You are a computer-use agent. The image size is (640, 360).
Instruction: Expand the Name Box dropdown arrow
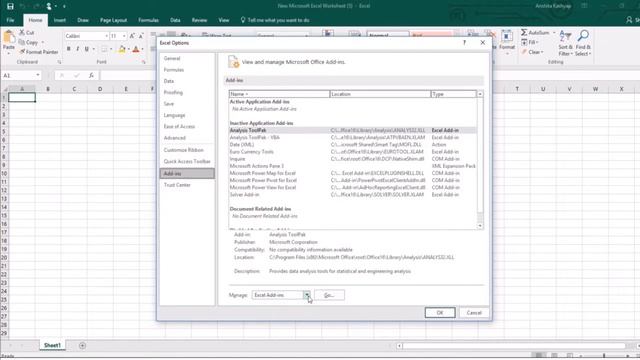38,76
